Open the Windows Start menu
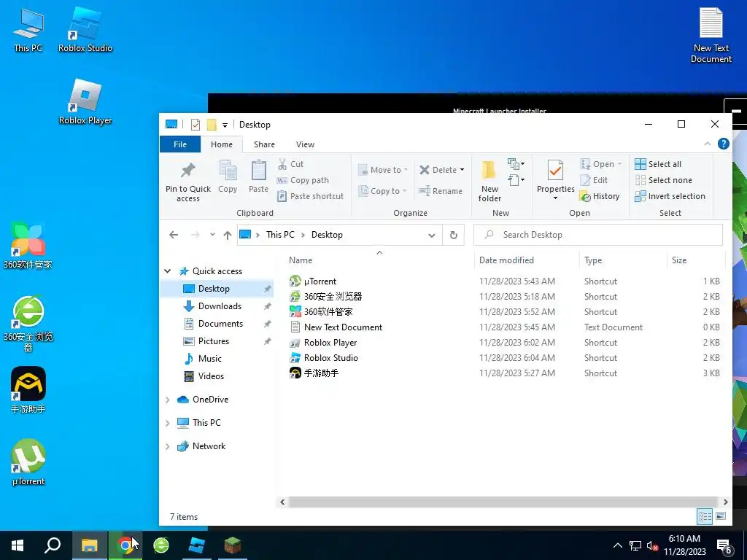Screen dimensions: 747x560 click(x=18, y=545)
